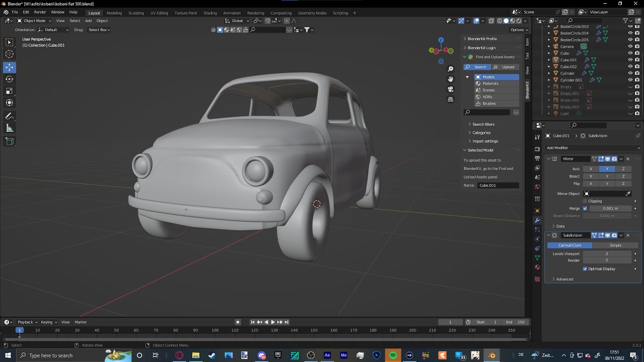Expand the Import settings section
Screen dimensions: 644x362
[485, 141]
